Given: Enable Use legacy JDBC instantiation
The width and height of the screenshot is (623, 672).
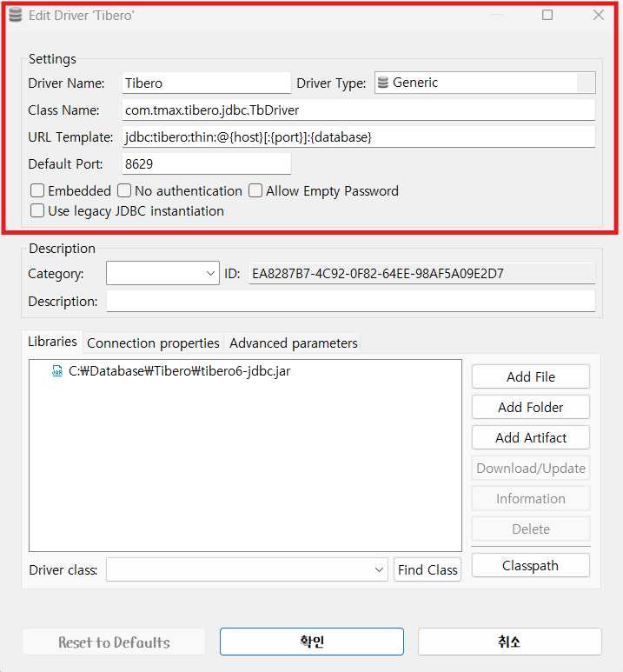Looking at the screenshot, I should [37, 211].
